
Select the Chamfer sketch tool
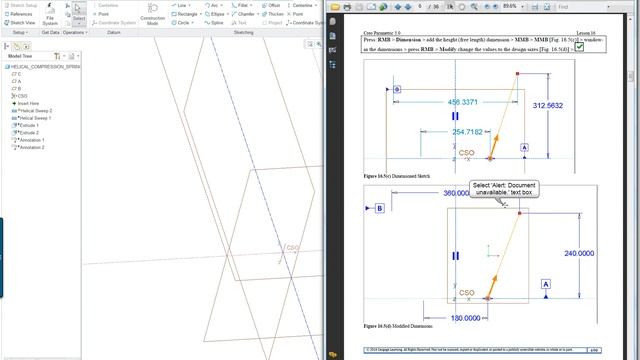pos(242,14)
